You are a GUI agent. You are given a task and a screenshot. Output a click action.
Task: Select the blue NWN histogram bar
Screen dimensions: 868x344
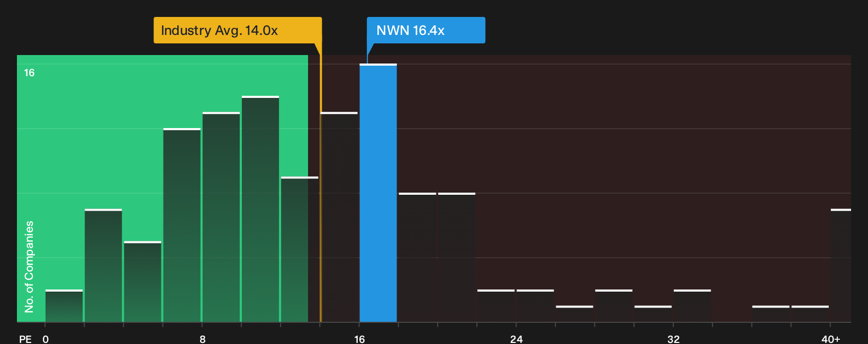pyautogui.click(x=378, y=193)
